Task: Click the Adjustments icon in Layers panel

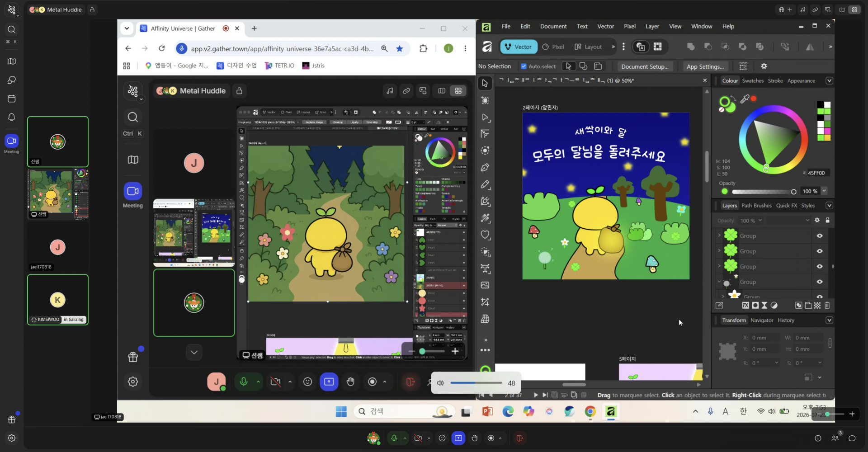Action: click(774, 306)
